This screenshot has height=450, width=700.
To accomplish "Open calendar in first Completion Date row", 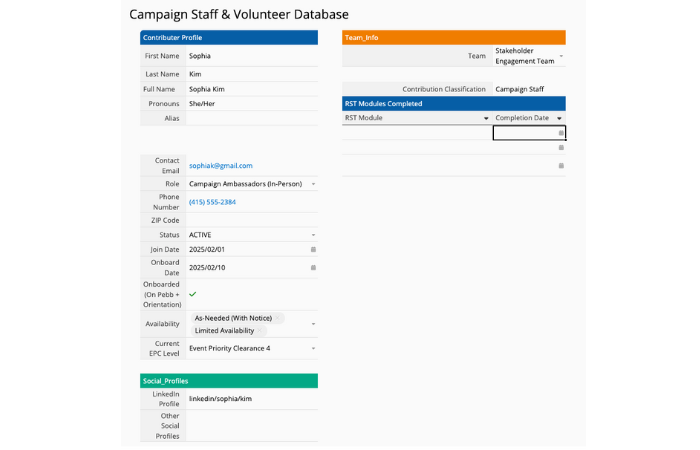I will [561, 132].
